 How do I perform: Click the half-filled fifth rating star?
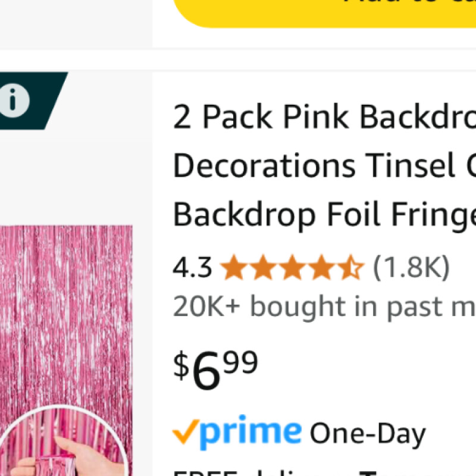(350, 268)
